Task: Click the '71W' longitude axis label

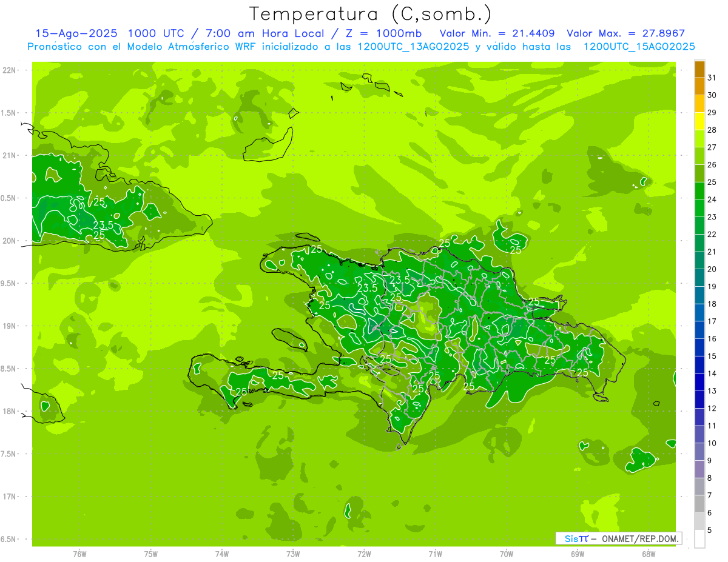Action: point(435,554)
